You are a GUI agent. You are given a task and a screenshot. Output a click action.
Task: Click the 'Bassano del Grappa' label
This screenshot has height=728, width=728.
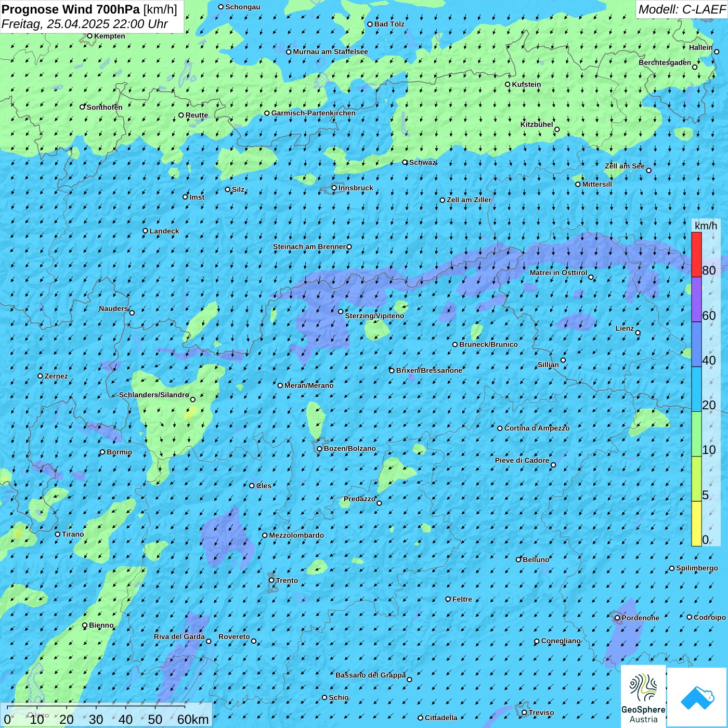click(371, 675)
